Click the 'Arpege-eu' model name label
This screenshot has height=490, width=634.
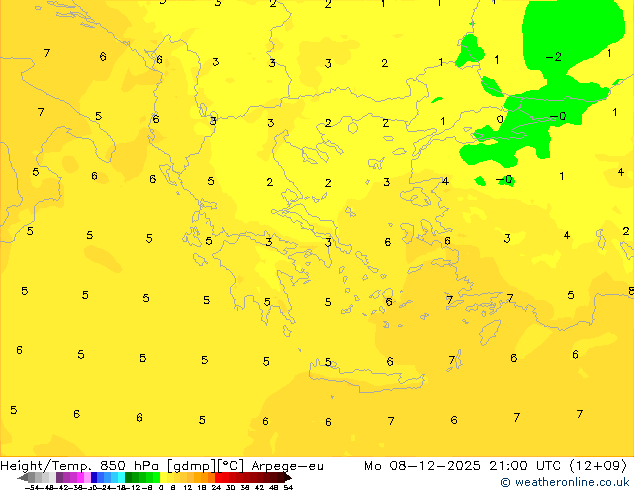(287, 466)
